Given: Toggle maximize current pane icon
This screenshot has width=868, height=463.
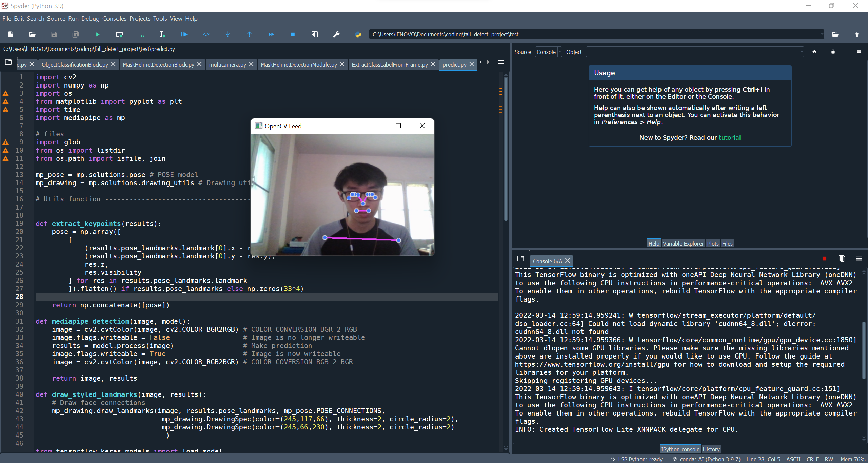Looking at the screenshot, I should tap(314, 34).
